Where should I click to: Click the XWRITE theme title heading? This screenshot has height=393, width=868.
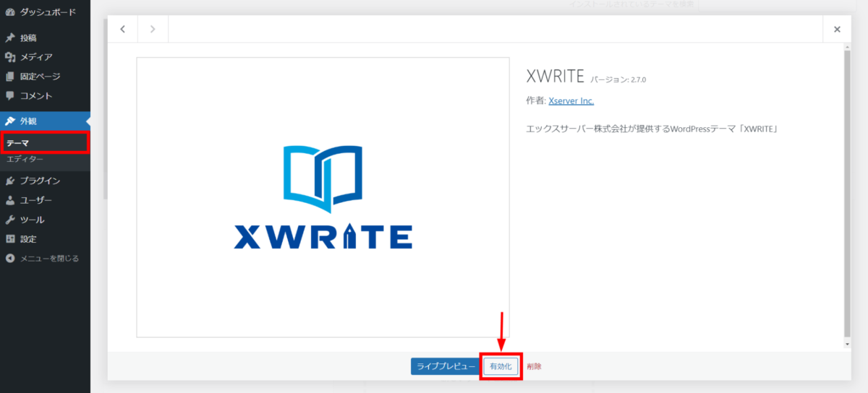pos(556,76)
